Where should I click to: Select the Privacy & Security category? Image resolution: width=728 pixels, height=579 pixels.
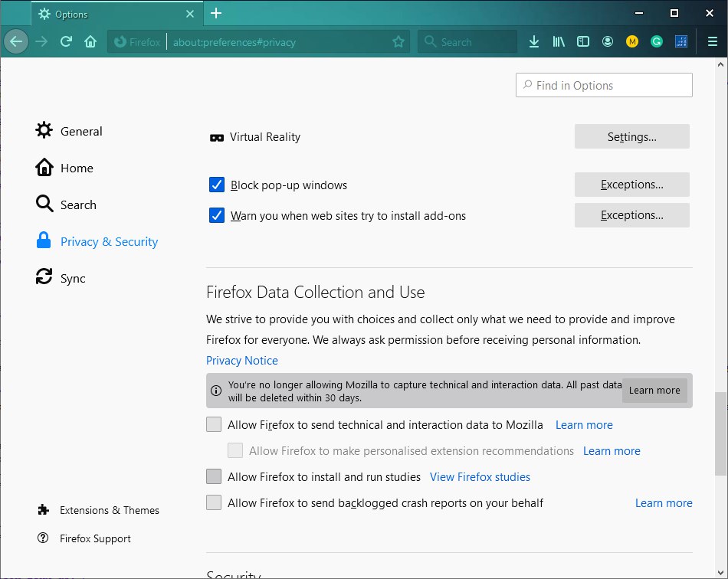[97, 240]
